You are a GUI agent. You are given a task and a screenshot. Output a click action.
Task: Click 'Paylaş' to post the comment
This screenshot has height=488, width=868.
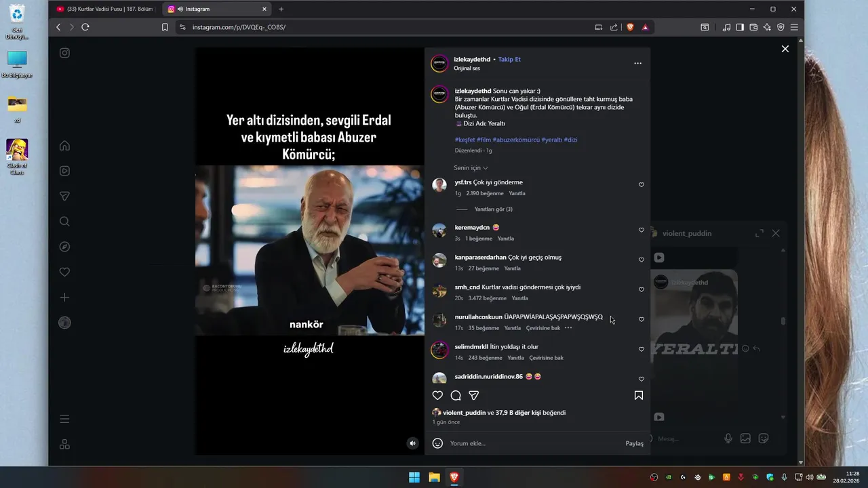point(634,443)
